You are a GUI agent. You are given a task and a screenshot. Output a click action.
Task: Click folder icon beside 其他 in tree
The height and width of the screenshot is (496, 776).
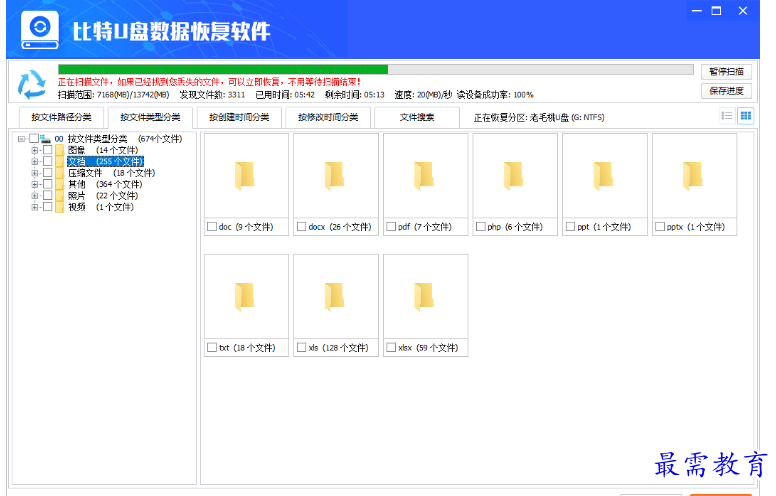[x=60, y=184]
